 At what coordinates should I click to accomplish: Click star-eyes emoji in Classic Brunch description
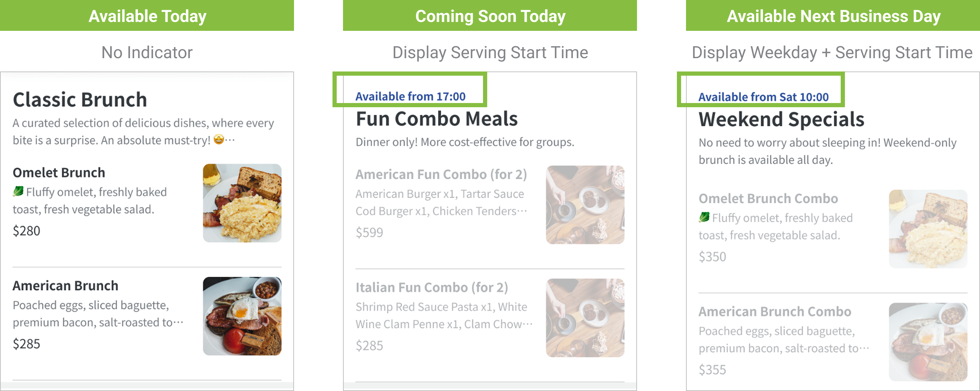point(219,140)
